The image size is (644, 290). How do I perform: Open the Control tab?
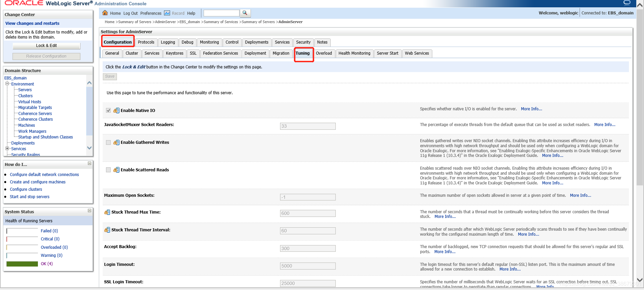[232, 42]
